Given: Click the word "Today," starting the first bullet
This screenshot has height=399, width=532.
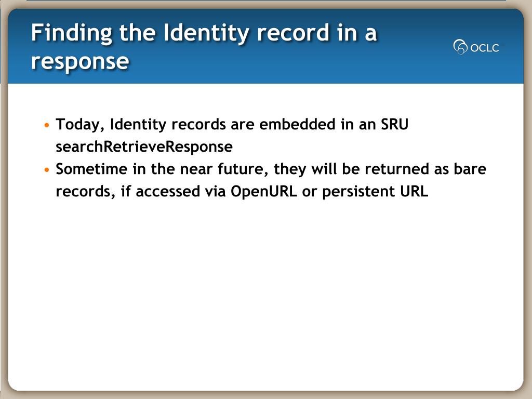Looking at the screenshot, I should point(81,125).
